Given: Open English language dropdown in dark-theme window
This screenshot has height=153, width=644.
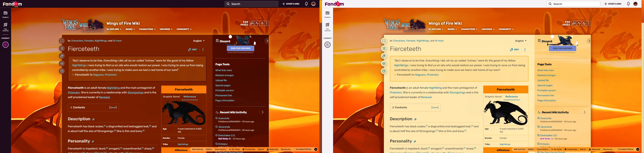Looking at the screenshot, I should pos(199,41).
